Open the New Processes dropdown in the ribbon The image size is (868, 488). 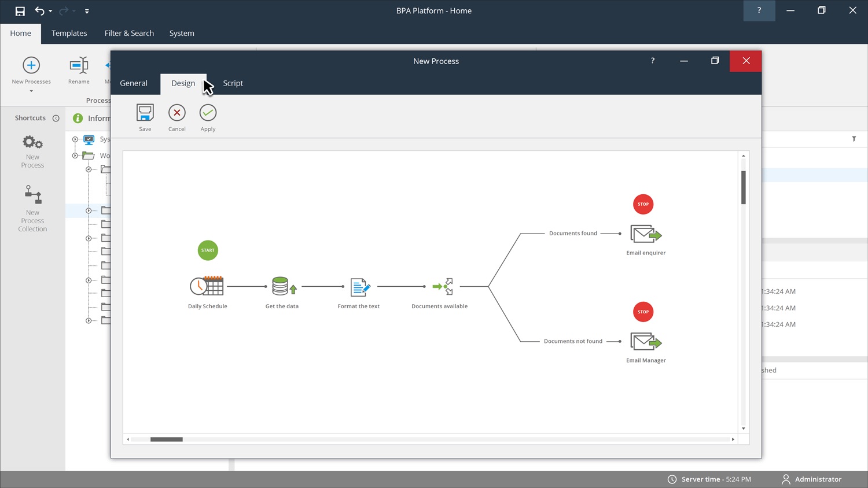pyautogui.click(x=31, y=90)
